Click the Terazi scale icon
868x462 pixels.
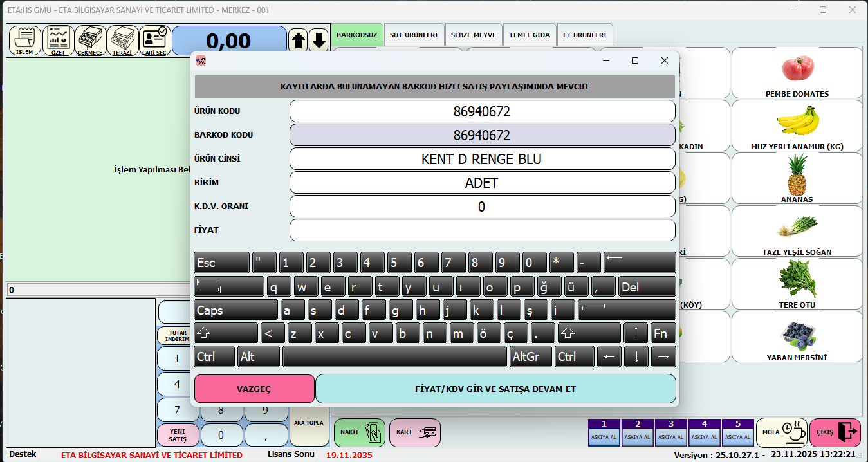click(x=122, y=41)
